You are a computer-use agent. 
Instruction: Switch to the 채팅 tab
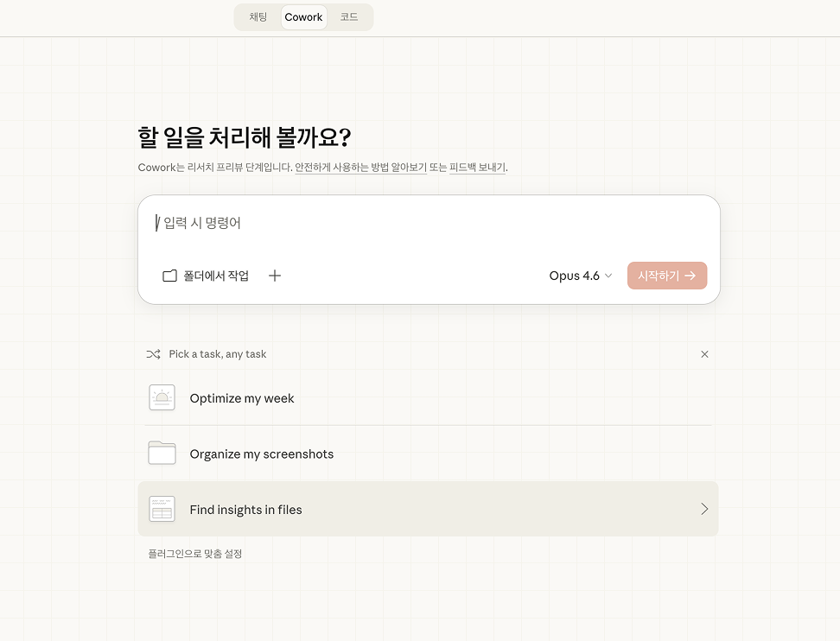[257, 16]
